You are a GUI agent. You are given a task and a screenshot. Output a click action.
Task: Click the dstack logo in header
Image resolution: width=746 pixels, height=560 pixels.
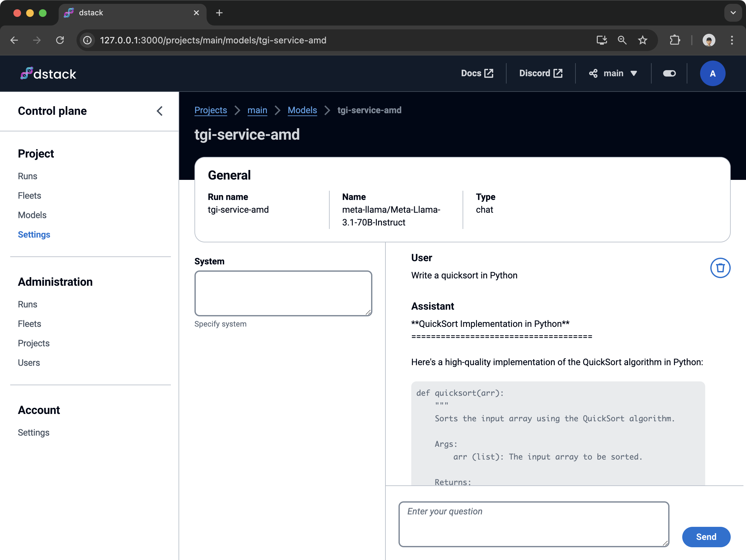48,74
